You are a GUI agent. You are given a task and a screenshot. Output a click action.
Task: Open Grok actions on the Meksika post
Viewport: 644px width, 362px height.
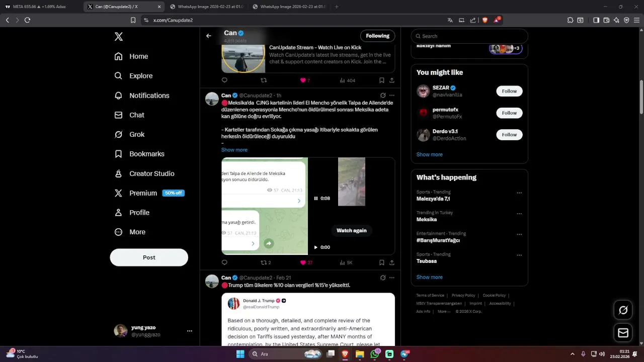click(x=383, y=95)
